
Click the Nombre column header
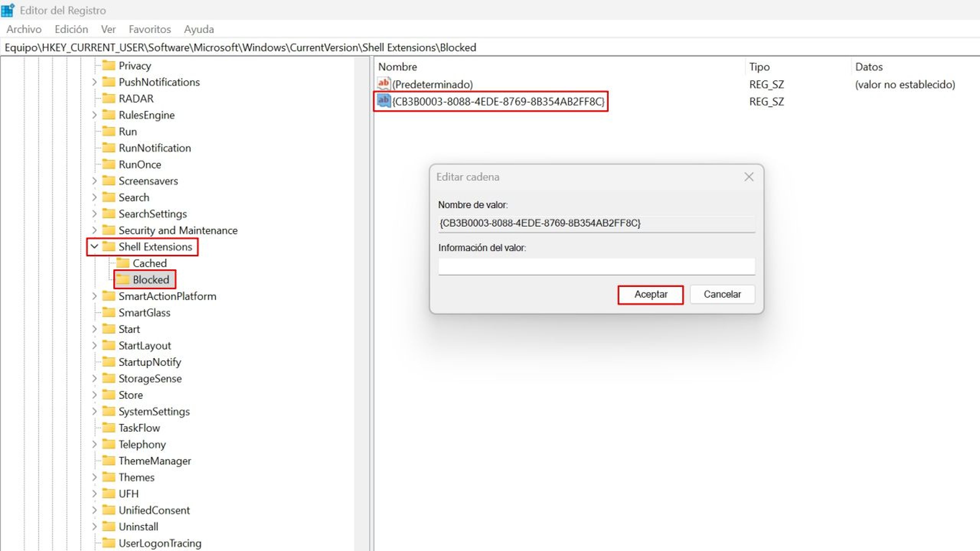[x=398, y=67]
